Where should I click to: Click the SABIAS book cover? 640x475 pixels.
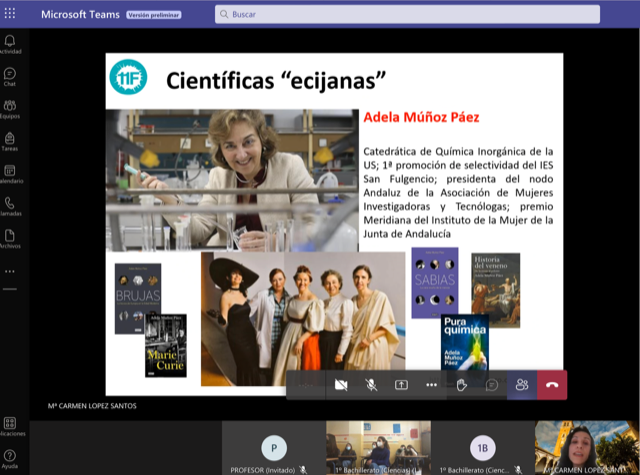435,283
